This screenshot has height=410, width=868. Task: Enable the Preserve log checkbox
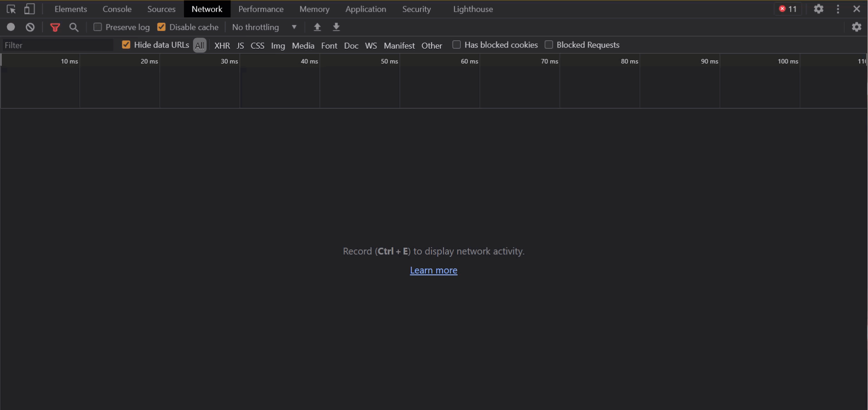pyautogui.click(x=97, y=27)
